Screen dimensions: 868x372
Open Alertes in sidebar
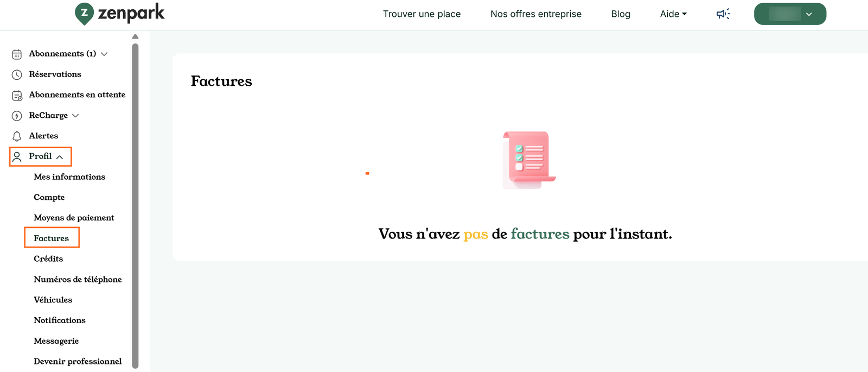(x=43, y=136)
